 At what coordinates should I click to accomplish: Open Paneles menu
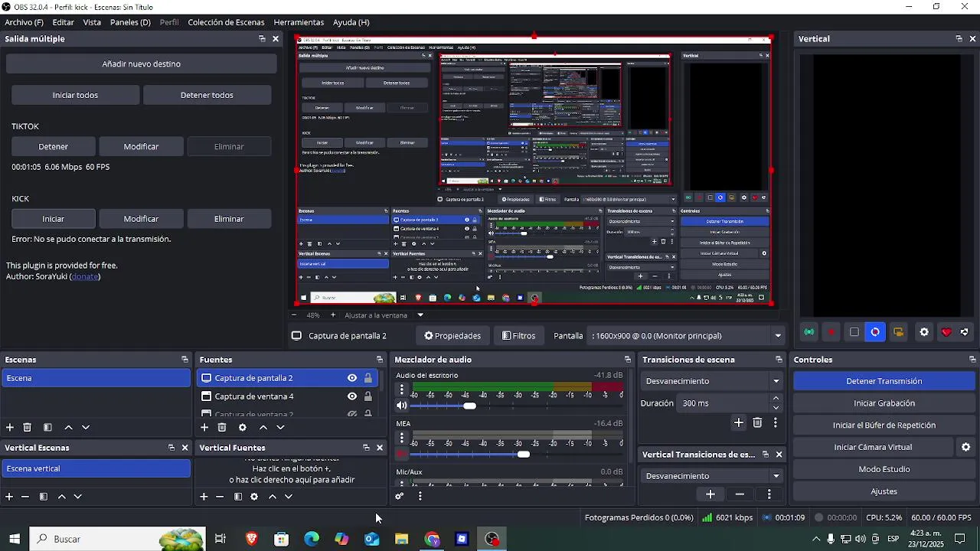pos(130,22)
